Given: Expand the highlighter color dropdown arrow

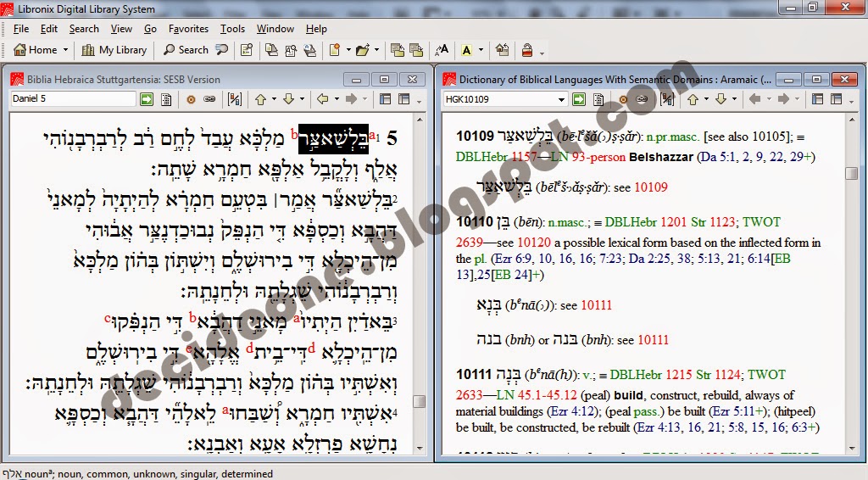Looking at the screenshot, I should point(481,50).
